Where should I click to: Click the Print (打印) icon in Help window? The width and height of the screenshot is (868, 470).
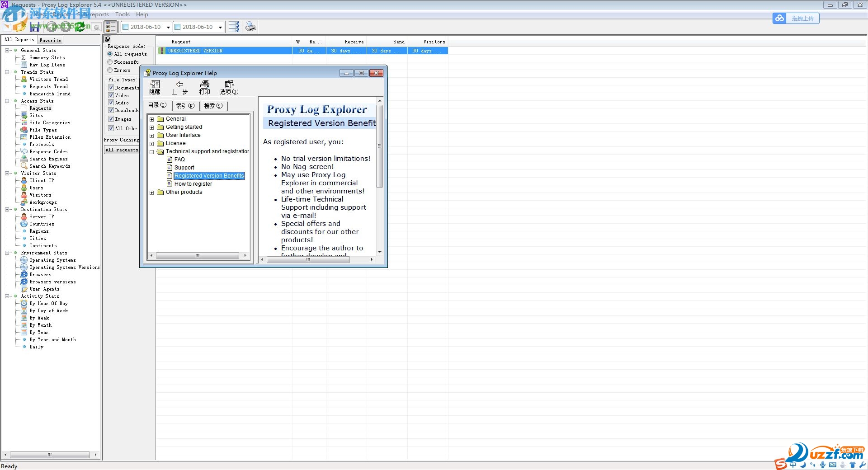point(205,88)
